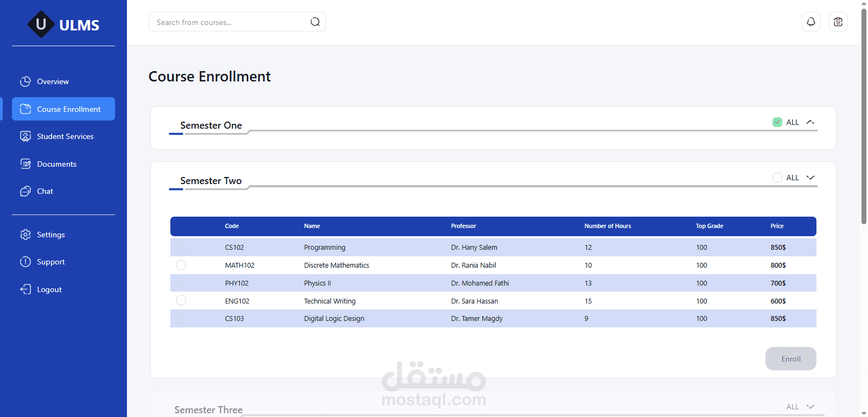Click professor Dr. Rania Nabil
Viewport: 868px width, 417px height.
tap(474, 265)
